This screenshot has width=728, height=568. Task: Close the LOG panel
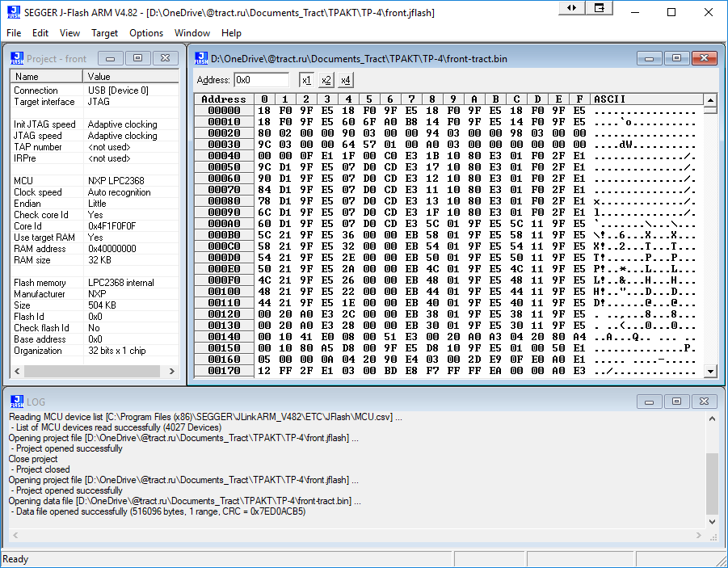click(x=705, y=402)
